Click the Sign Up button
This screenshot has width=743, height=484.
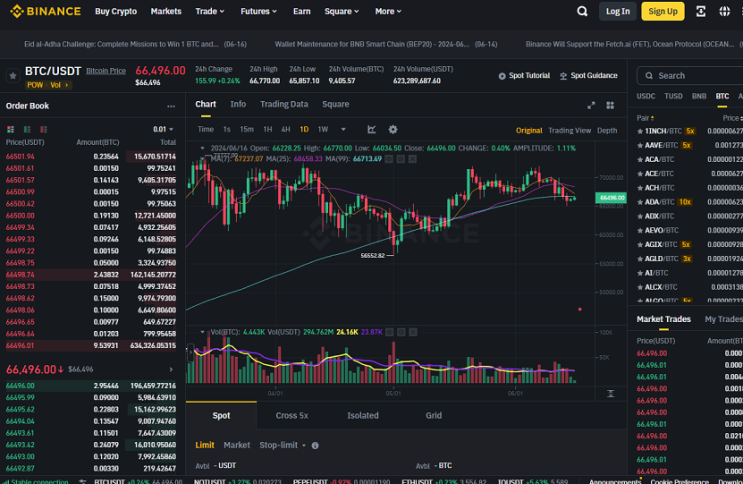click(x=662, y=11)
